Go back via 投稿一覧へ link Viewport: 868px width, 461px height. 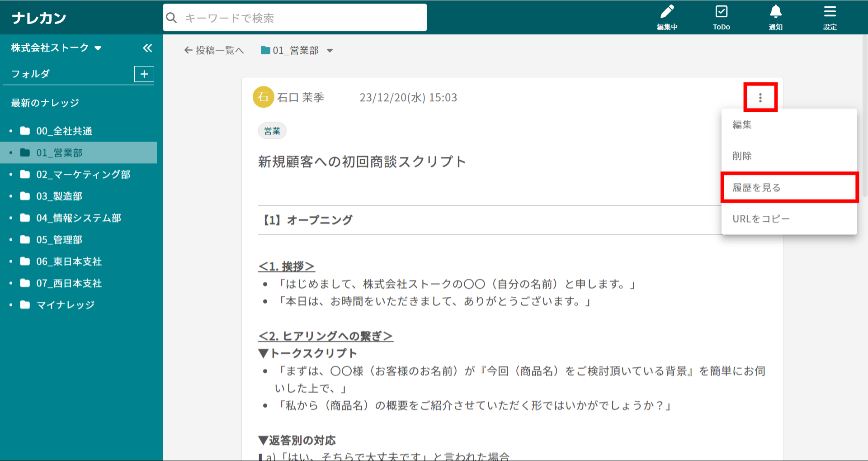click(214, 51)
